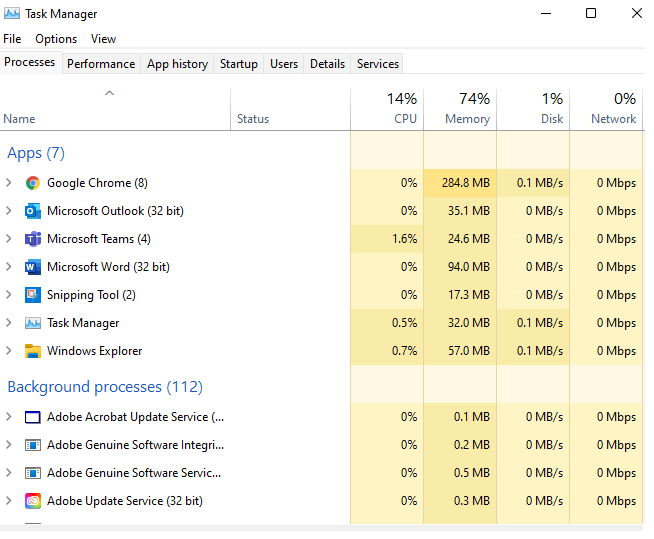The height and width of the screenshot is (539, 654).
Task: Expand Windows Explorer child processes
Action: click(9, 351)
